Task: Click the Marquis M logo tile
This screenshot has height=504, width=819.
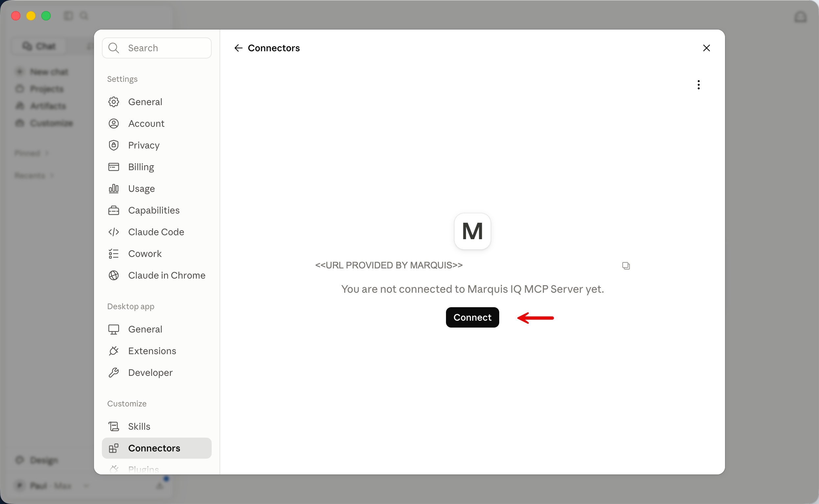Action: coord(472,231)
